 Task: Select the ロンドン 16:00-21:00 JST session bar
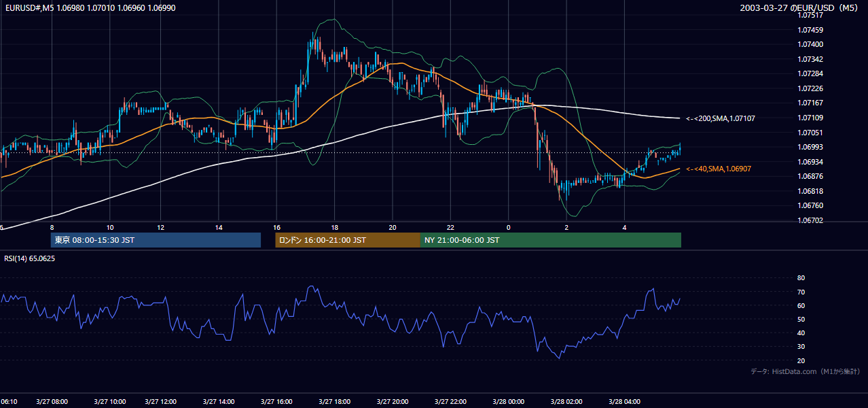[x=348, y=240]
